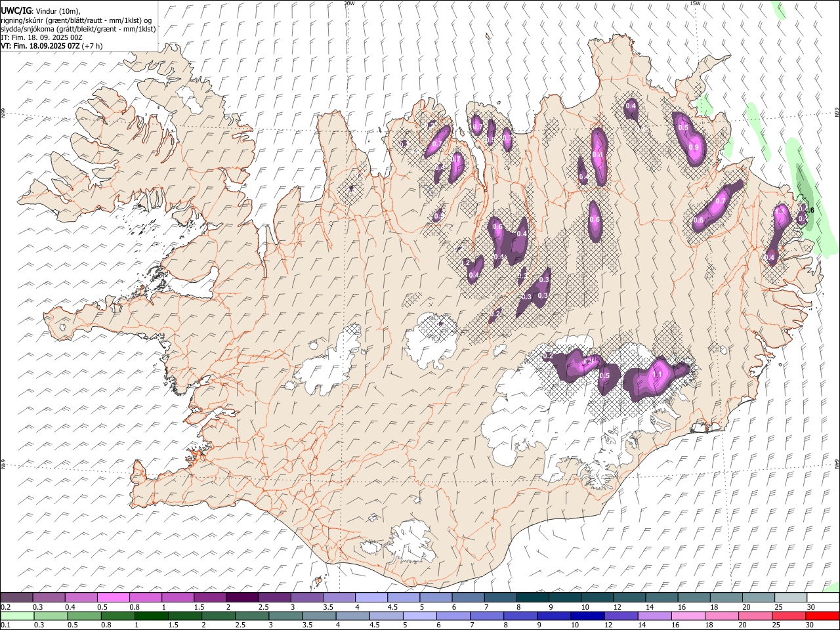Screen dimensions: 840x630
Task: Click the snow-scale swatch between 12 and 14
Action: point(630,597)
